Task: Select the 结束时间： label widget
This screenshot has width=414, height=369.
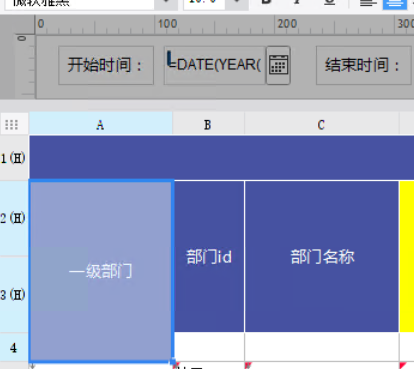Action: click(x=364, y=65)
